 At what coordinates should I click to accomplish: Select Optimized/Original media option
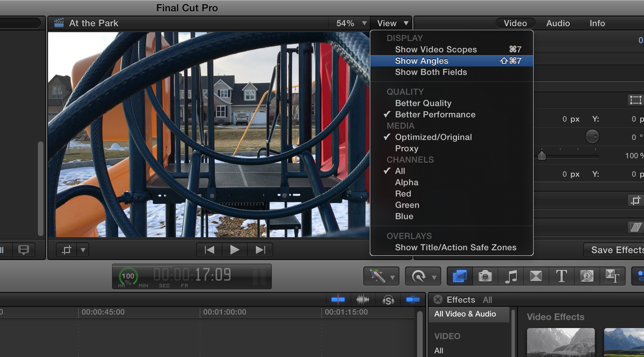(451, 137)
